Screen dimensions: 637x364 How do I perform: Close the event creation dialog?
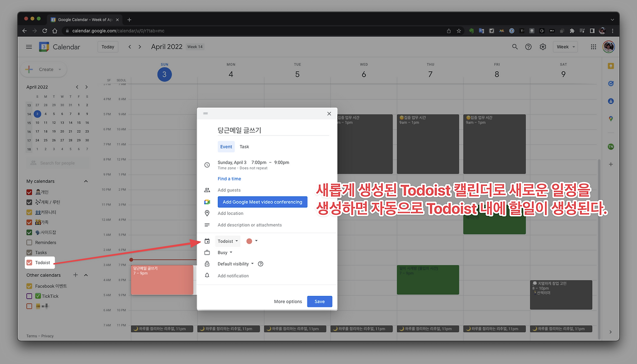pyautogui.click(x=329, y=114)
